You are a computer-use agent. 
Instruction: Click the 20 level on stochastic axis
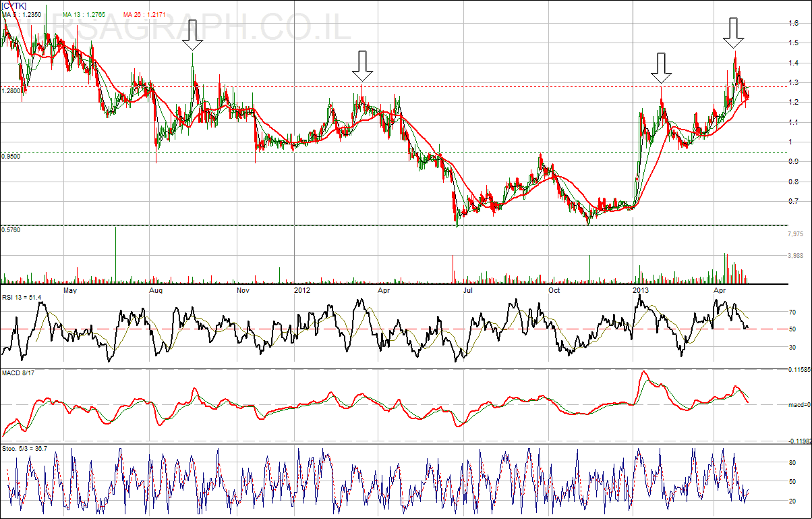tap(792, 501)
